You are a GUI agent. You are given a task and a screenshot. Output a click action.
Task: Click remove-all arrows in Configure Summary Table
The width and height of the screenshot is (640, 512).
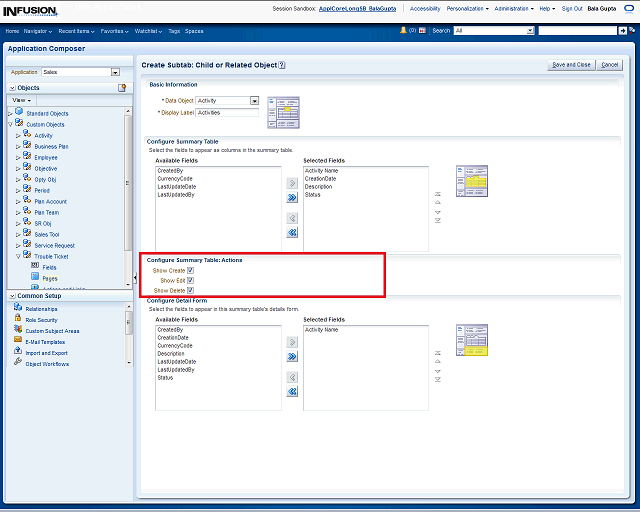coord(292,232)
